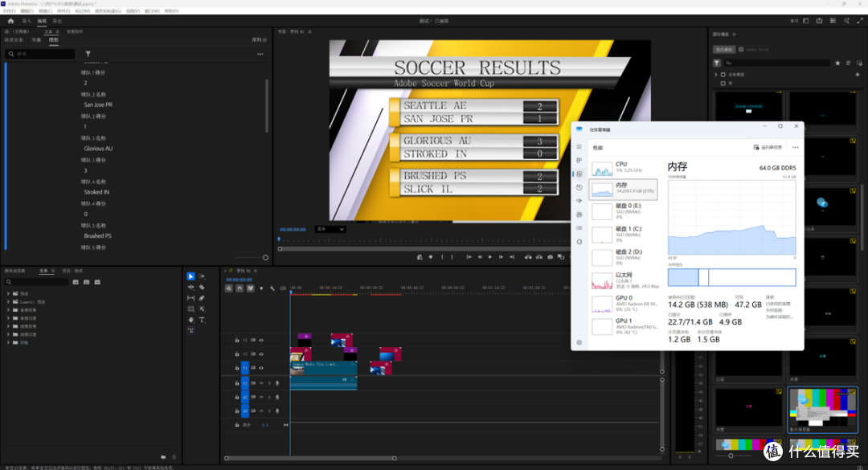Select the Type tool
This screenshot has width=868, height=470.
[x=202, y=320]
